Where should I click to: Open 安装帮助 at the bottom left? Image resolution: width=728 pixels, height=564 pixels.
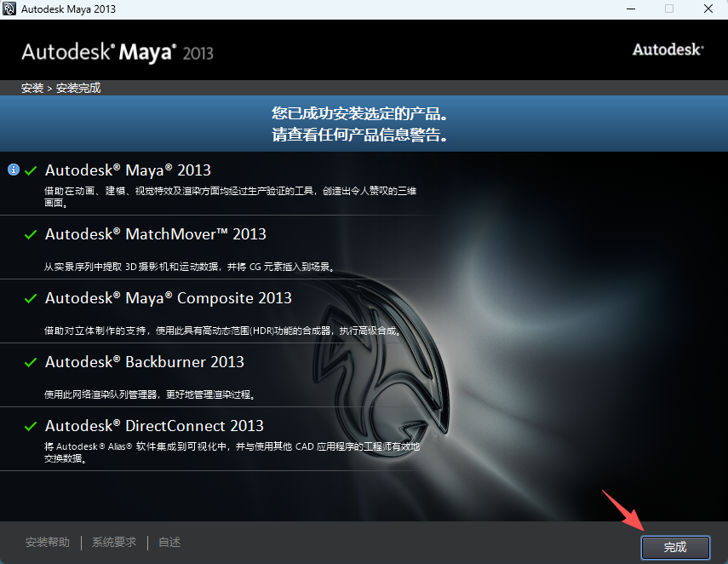coord(47,542)
